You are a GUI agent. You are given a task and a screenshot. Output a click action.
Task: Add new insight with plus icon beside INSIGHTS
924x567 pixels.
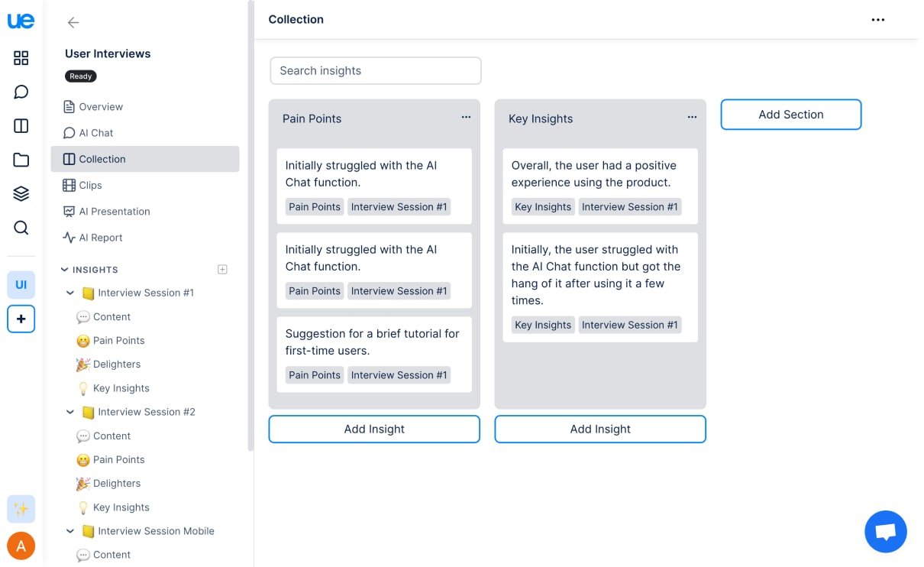point(222,269)
